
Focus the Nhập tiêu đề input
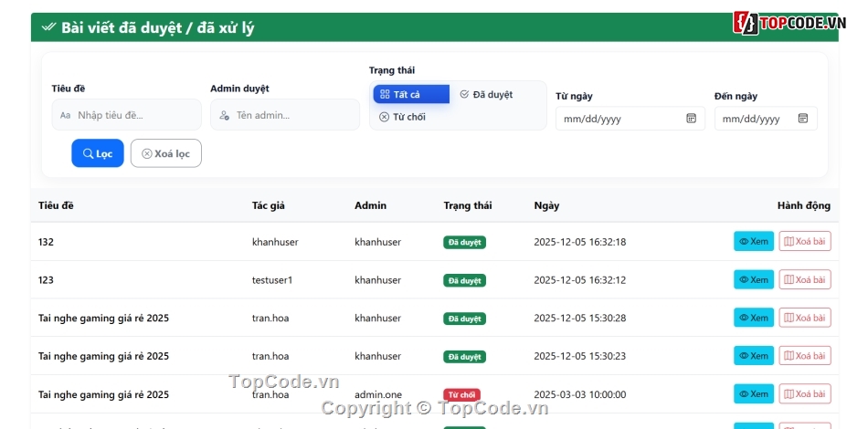click(x=127, y=115)
